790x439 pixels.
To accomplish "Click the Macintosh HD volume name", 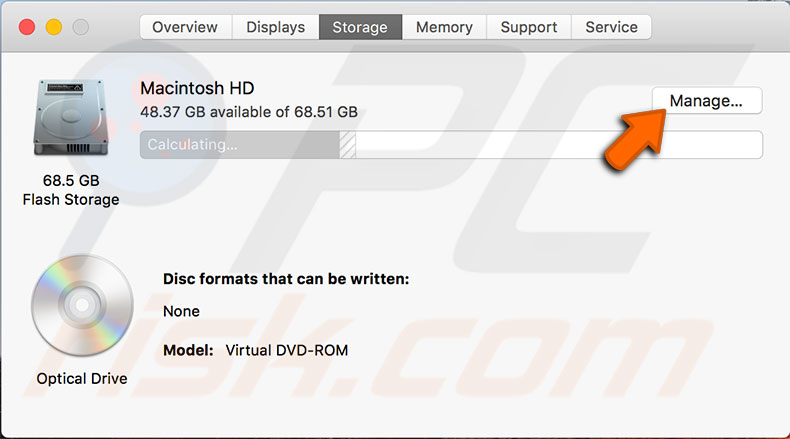I will (197, 89).
